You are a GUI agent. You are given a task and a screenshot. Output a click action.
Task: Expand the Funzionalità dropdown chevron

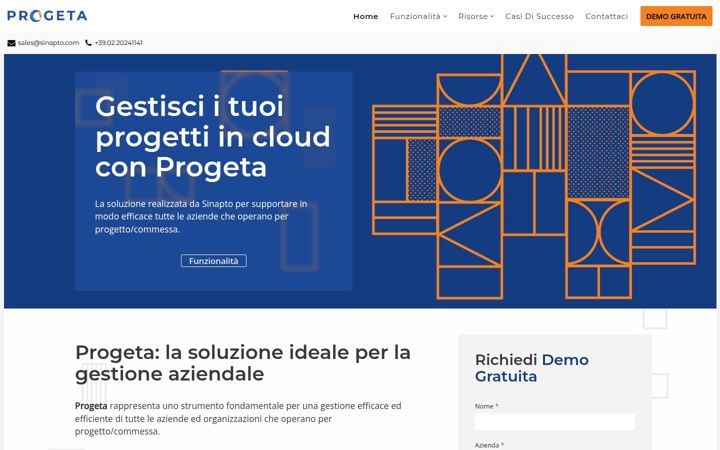pos(445,17)
